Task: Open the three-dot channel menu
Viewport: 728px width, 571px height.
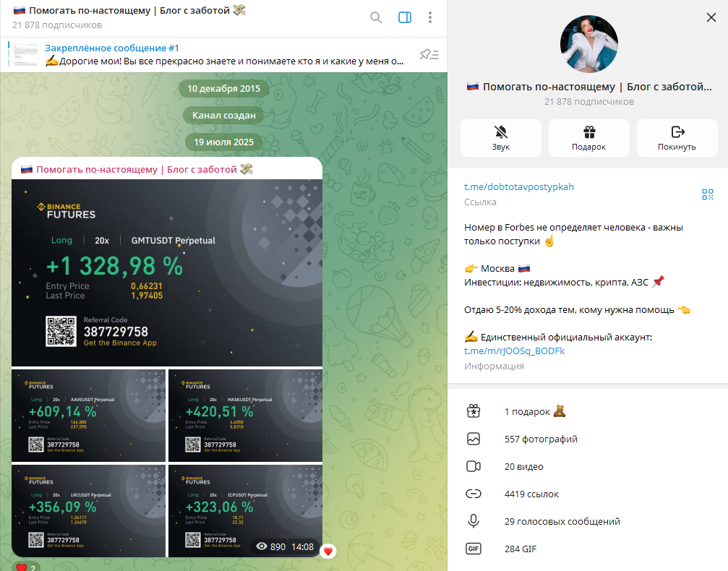Action: [x=430, y=17]
